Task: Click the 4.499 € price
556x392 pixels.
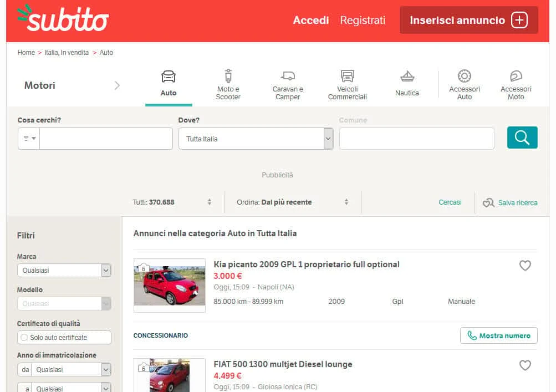Action: click(228, 375)
